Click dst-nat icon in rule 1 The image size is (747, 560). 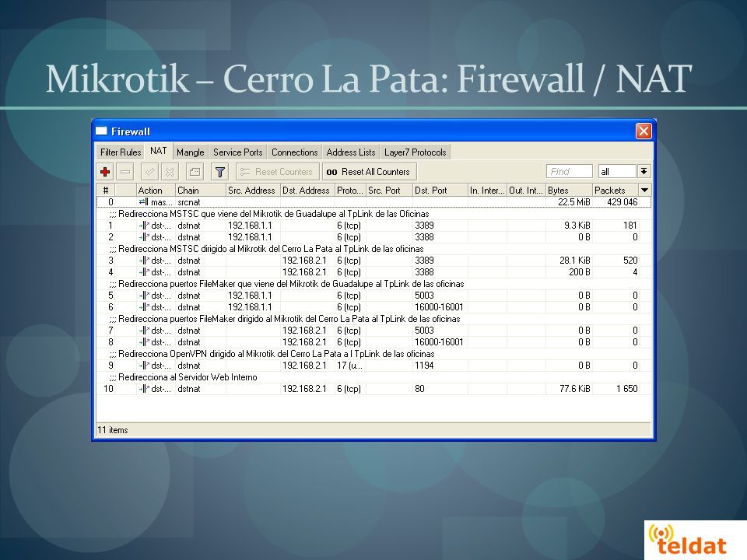[144, 226]
